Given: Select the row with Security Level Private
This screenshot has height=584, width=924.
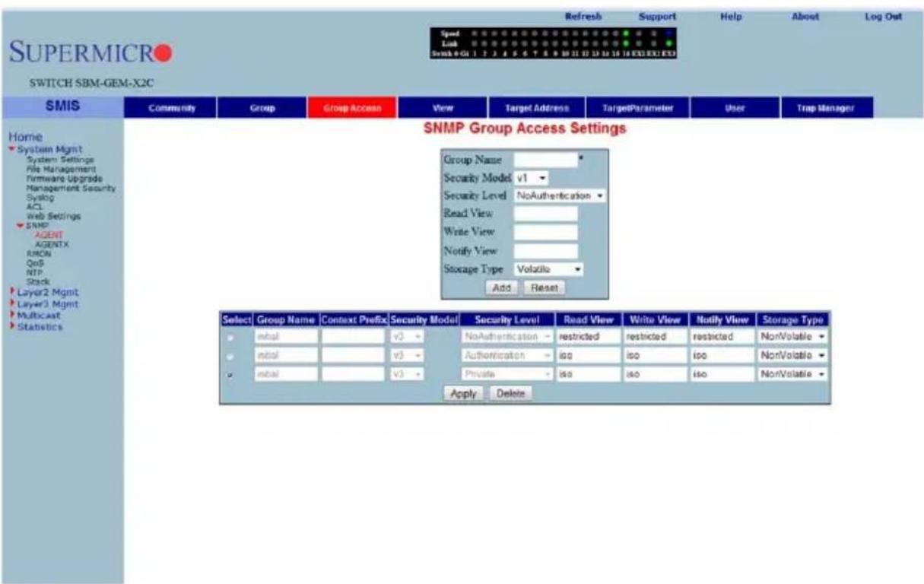Looking at the screenshot, I should (x=229, y=375).
